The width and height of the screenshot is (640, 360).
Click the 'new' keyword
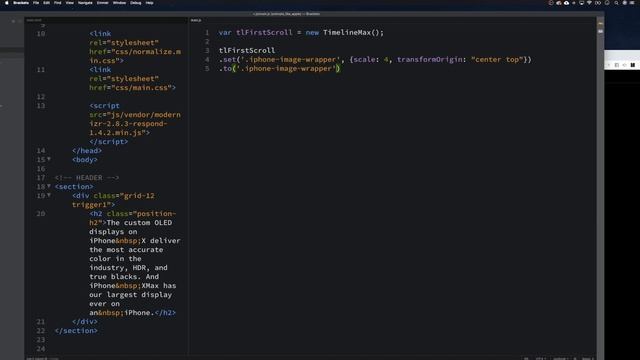tap(312, 32)
